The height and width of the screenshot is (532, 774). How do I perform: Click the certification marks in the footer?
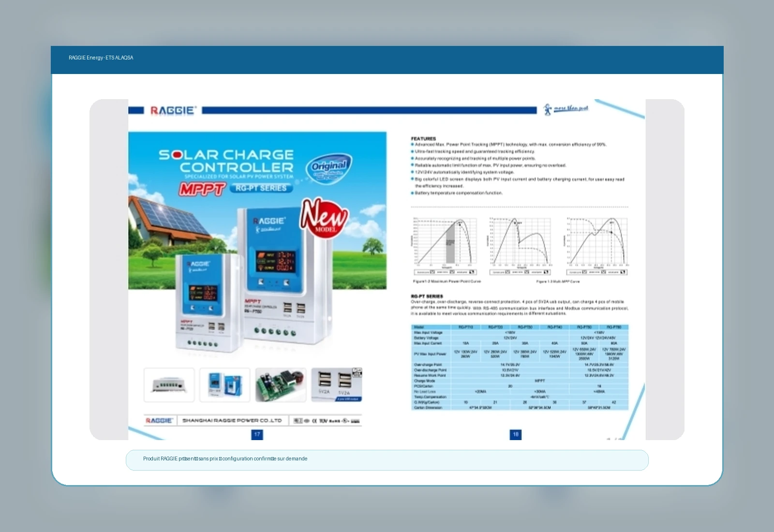click(x=327, y=421)
